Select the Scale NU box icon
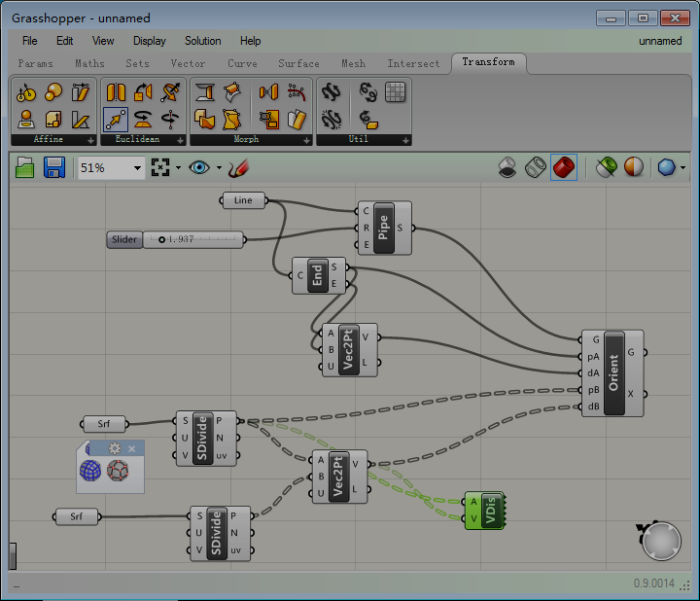Image resolution: width=700 pixels, height=601 pixels. coord(53,120)
